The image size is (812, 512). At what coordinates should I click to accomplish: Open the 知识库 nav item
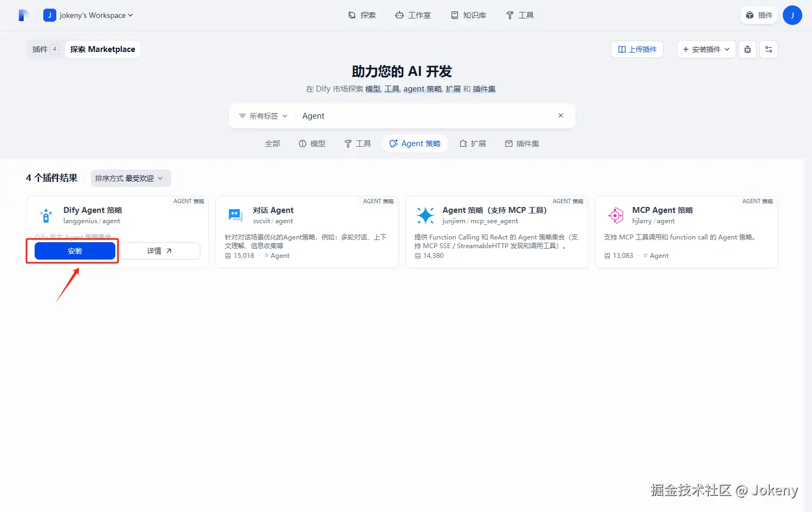469,15
